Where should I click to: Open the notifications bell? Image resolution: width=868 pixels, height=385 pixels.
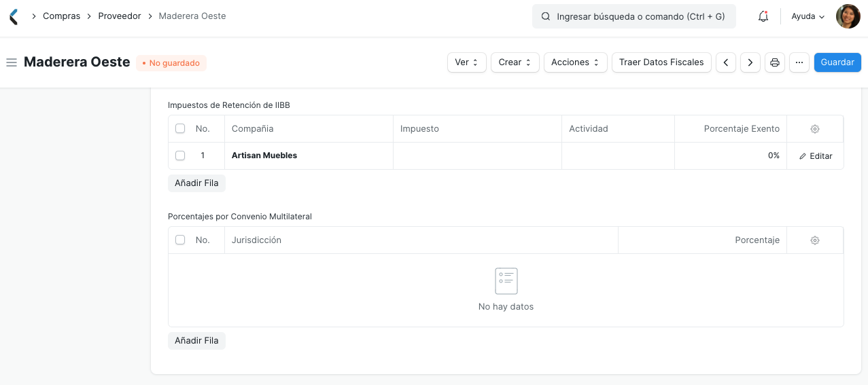tap(763, 16)
